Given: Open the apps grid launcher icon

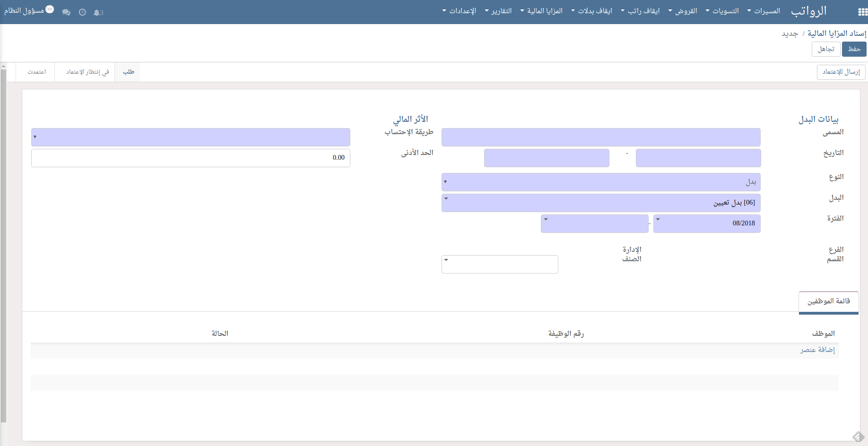Looking at the screenshot, I should pyautogui.click(x=862, y=12).
